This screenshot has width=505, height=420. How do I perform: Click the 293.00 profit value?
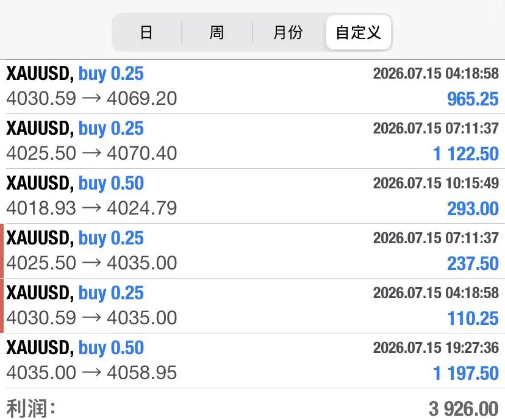473,208
